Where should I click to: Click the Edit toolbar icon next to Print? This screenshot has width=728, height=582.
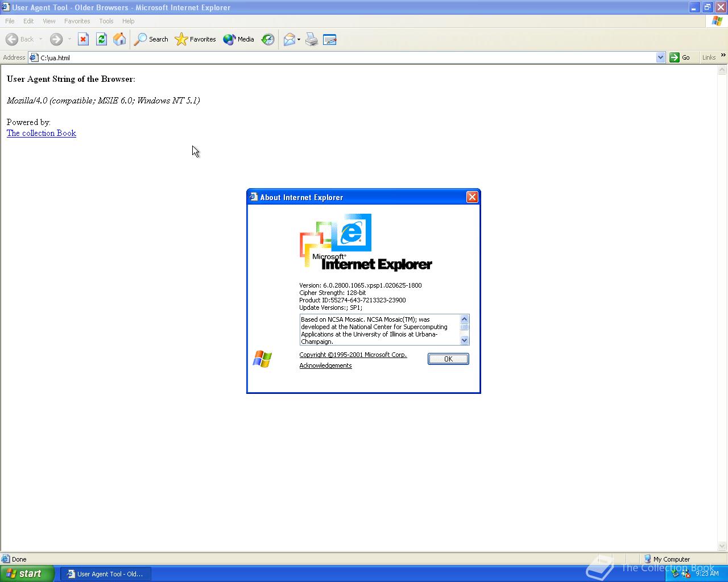(x=330, y=39)
